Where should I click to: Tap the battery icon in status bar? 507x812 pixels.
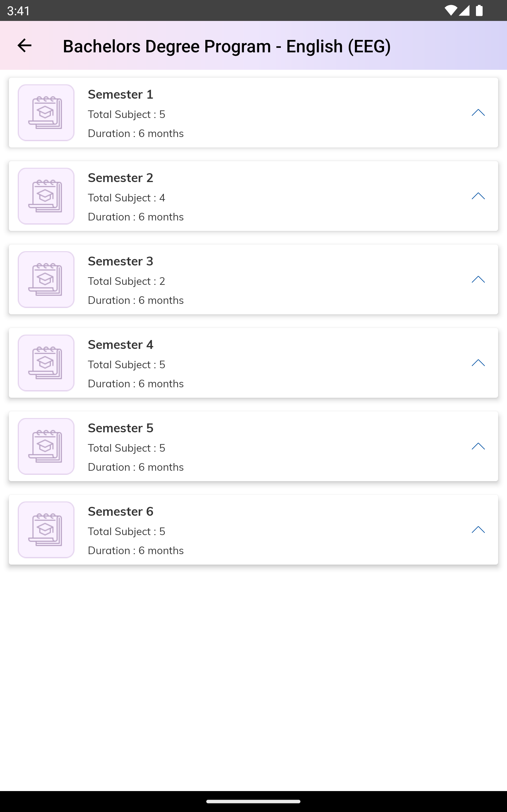coord(479,10)
